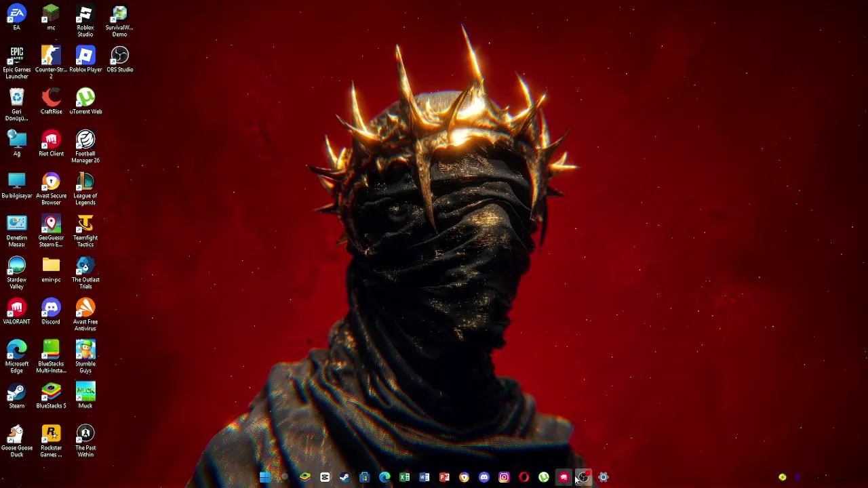Select Epic Games Launcher on desktop

tap(17, 63)
